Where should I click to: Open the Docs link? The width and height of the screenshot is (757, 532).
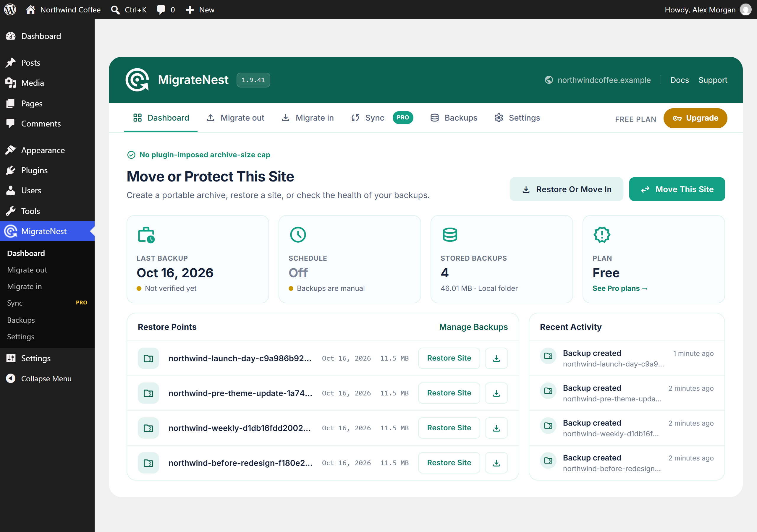pyautogui.click(x=679, y=80)
